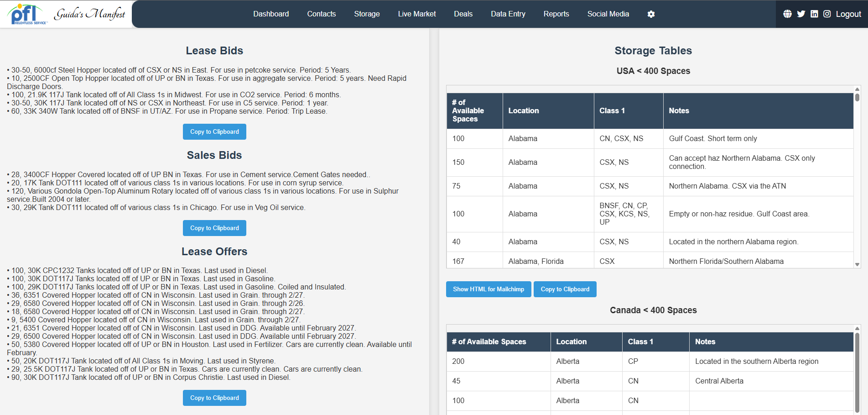Click the USA table Location header
Image resolution: width=868 pixels, height=415 pixels.
[x=548, y=111]
